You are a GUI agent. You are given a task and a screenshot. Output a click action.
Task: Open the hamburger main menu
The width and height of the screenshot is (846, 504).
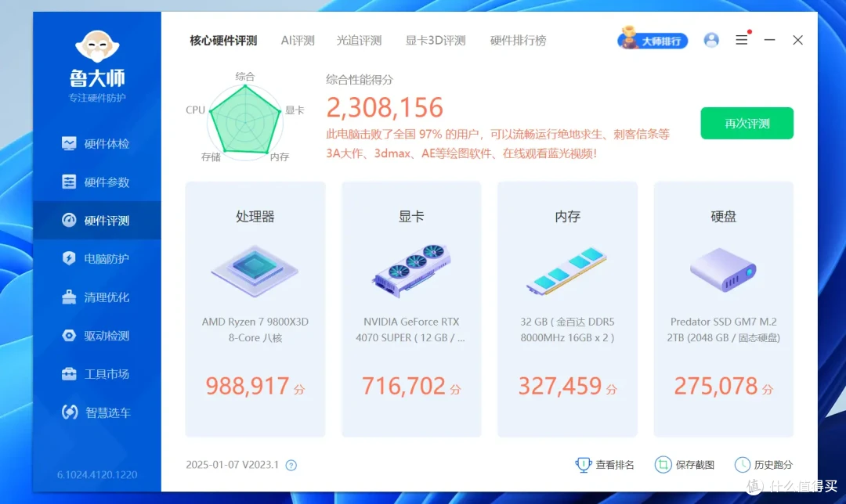coord(742,40)
